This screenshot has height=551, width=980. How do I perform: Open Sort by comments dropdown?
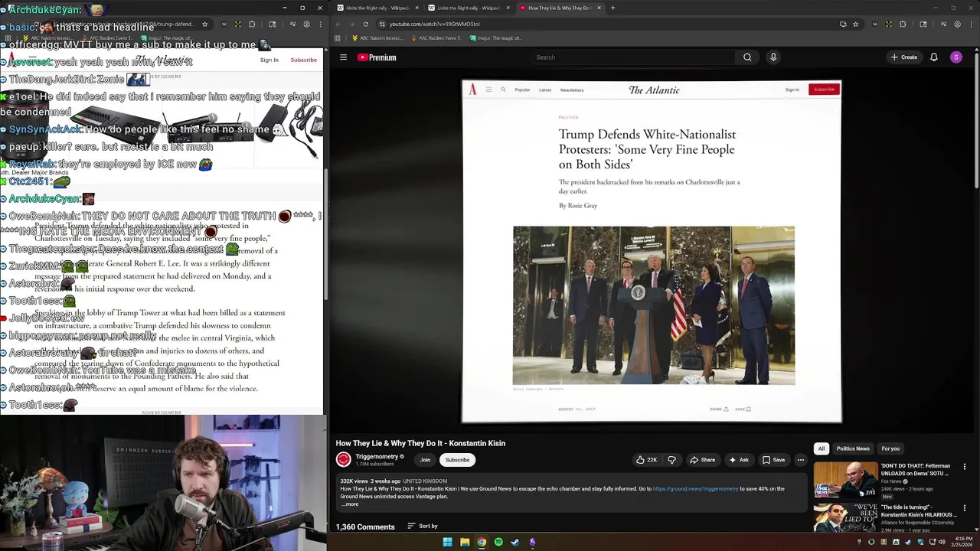pos(423,526)
